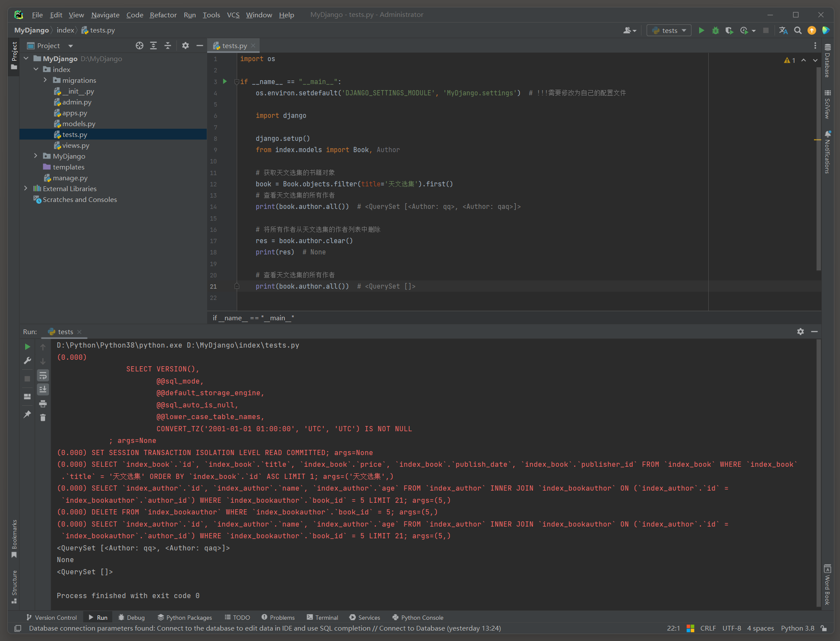Image resolution: width=840 pixels, height=641 pixels.
Task: Open wrench settings in Run panel
Action: 27,361
